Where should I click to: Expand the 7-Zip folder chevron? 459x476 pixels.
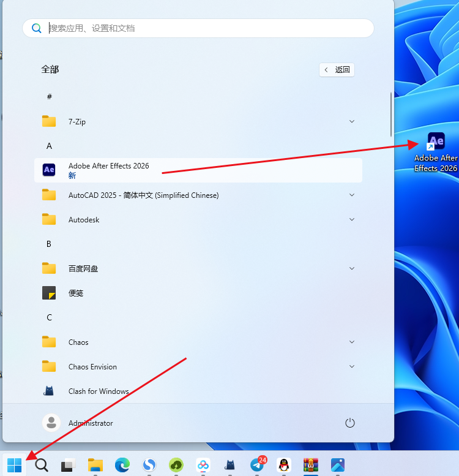click(x=352, y=121)
